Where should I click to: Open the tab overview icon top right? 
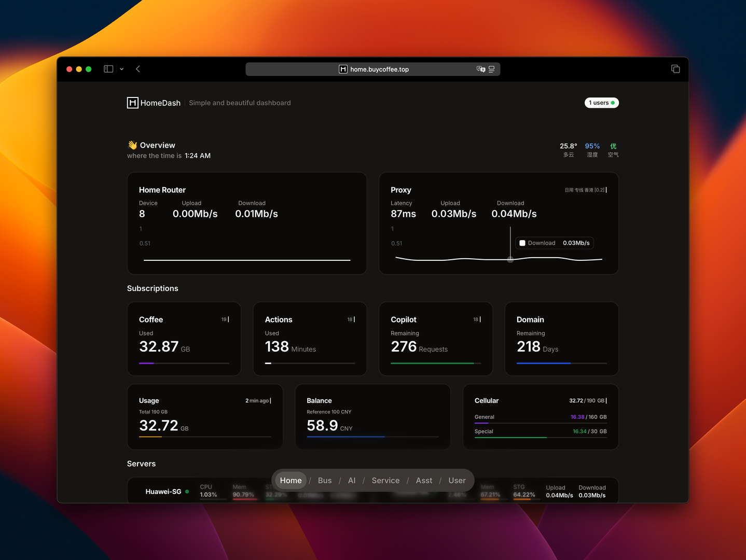[675, 68]
